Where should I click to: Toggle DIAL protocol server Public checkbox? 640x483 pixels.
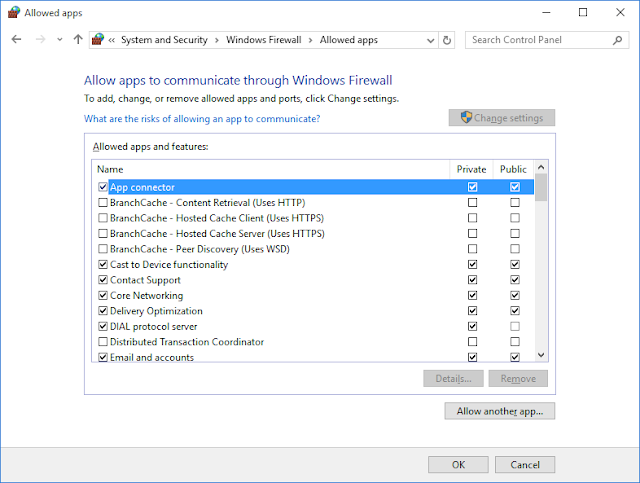tap(515, 327)
